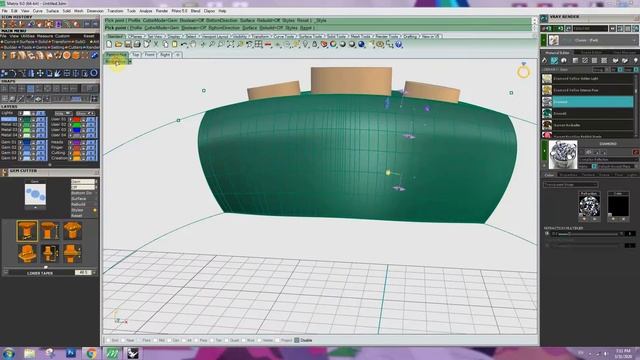The image size is (640, 360).
Task: Open Windows Start menu
Action: pos(9,353)
